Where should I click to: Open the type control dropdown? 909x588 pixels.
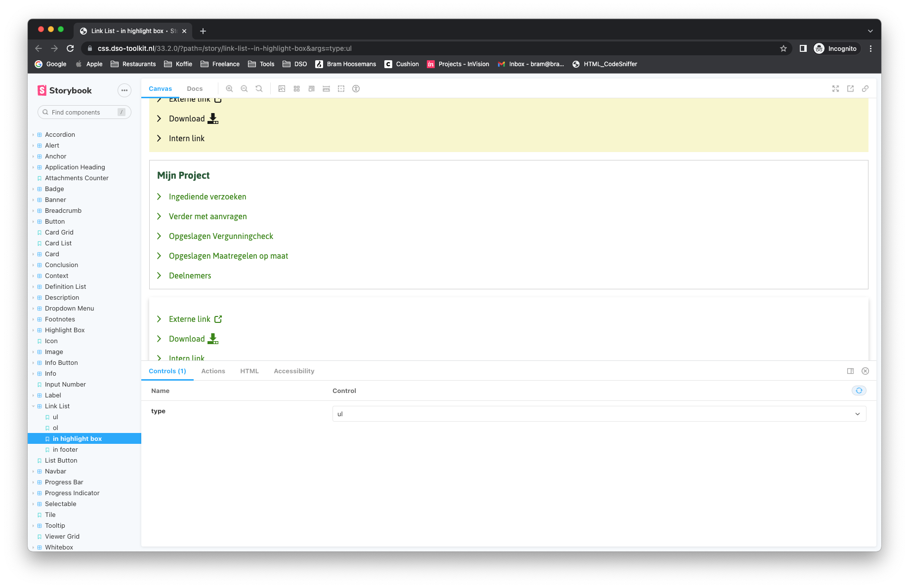pyautogui.click(x=598, y=414)
